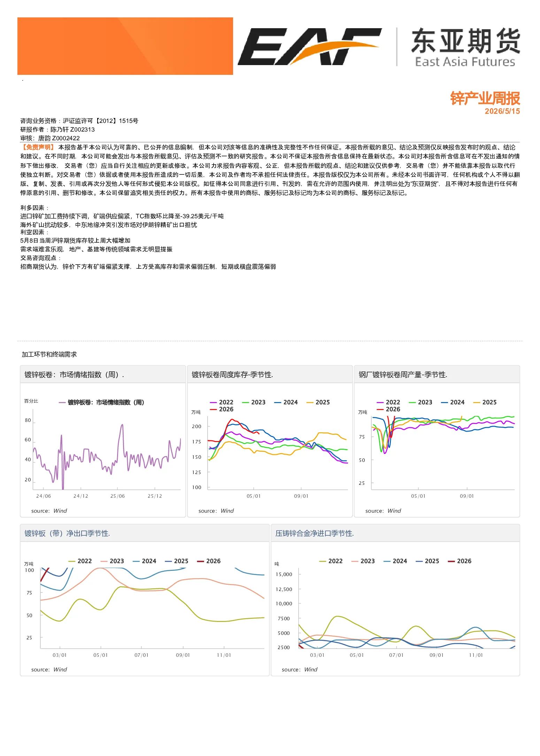Click line about 伊朗锌精矿出口担忧
The image size is (540, 756).
(x=109, y=225)
